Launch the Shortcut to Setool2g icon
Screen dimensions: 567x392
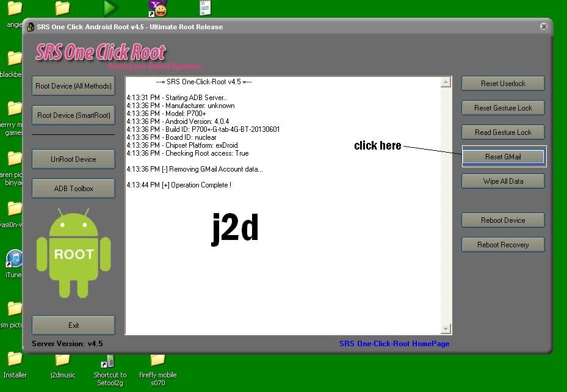tap(110, 361)
